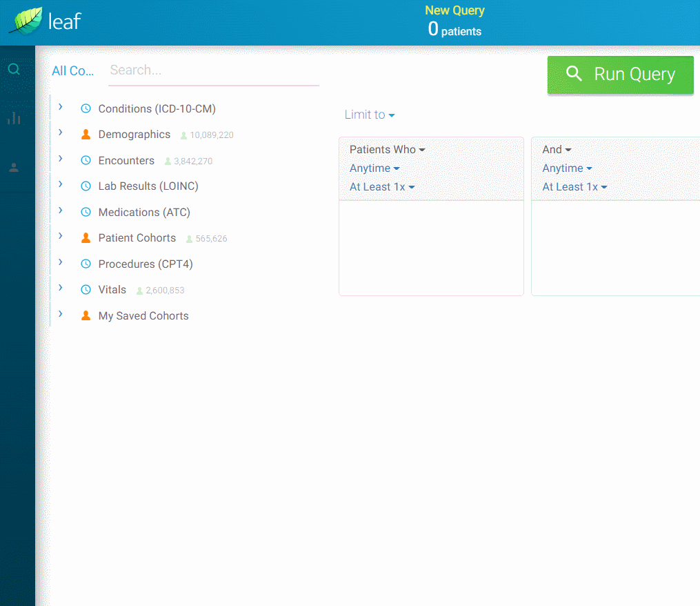Expand the Encounters tree chevron
Viewport: 700px width, 606px height.
61,159
